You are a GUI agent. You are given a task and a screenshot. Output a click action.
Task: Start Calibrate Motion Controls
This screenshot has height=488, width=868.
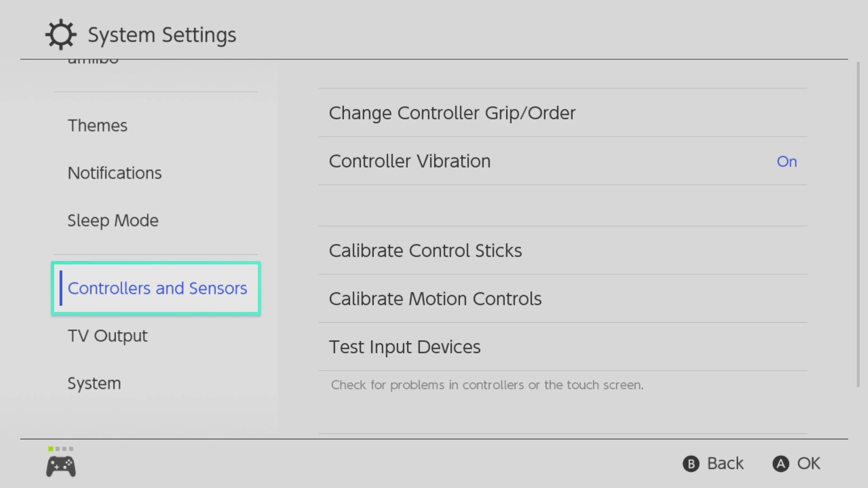(x=435, y=299)
